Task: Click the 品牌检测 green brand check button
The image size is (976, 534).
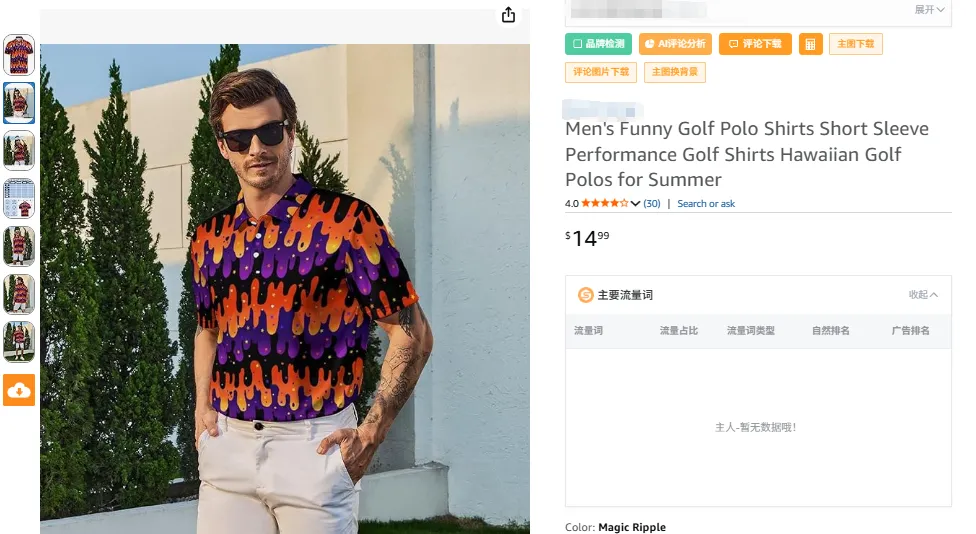Action: pos(599,44)
